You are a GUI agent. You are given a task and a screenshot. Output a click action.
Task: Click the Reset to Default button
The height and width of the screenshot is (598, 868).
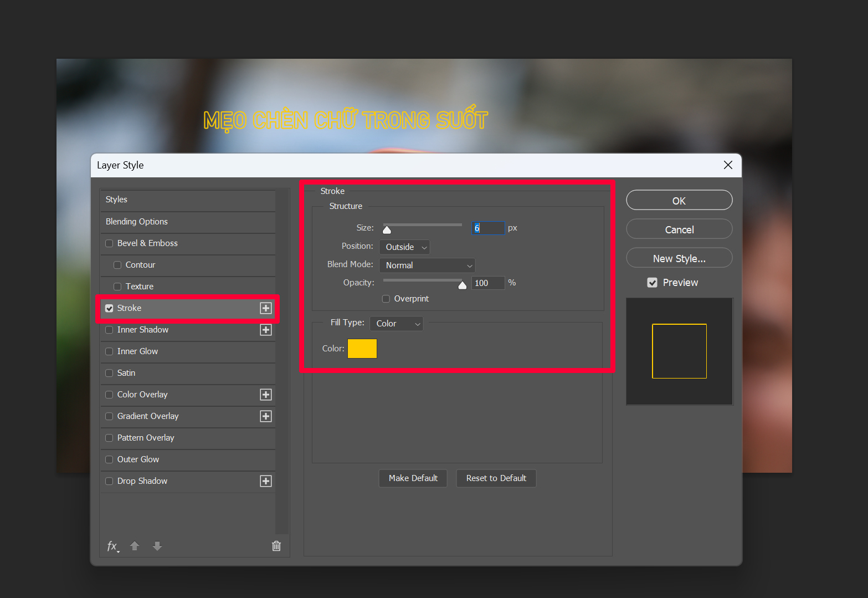tap(496, 478)
